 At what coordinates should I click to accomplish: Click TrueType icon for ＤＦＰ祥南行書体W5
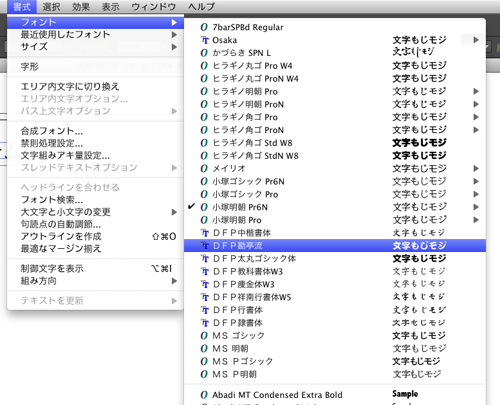205,297
